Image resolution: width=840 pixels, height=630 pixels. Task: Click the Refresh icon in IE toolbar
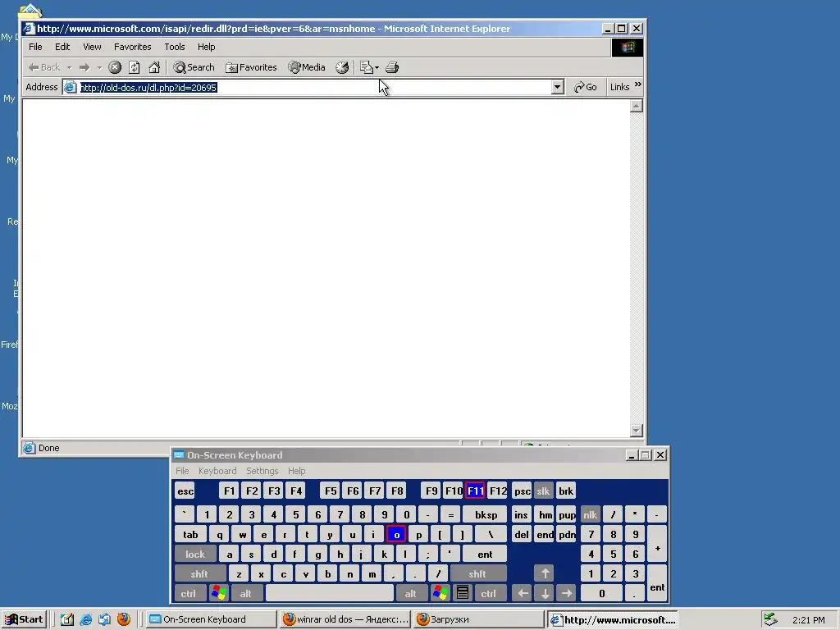pos(135,67)
